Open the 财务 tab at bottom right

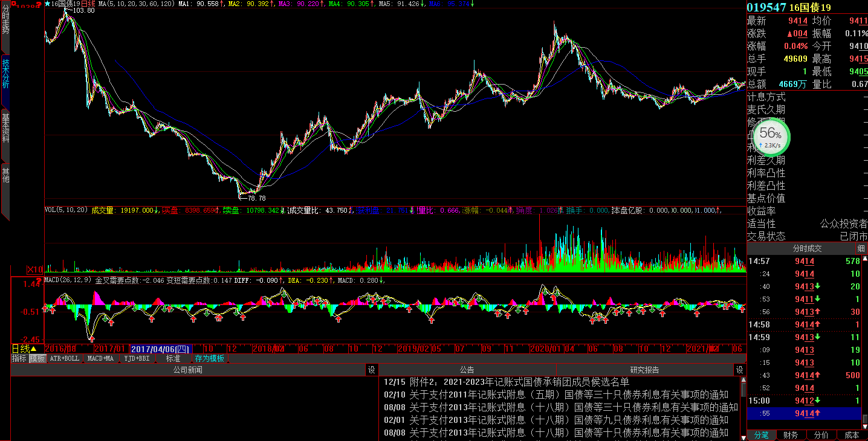click(789, 435)
